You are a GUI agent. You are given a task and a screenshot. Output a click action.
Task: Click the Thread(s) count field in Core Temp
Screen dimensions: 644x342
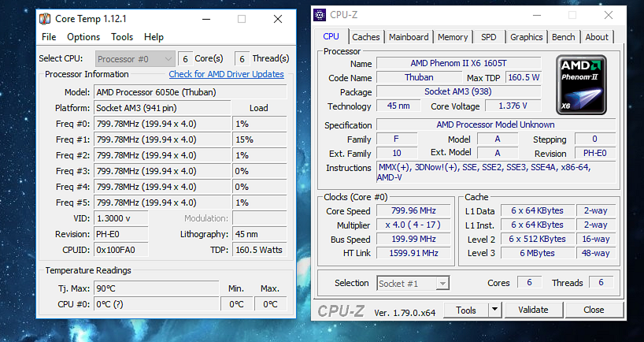(x=242, y=59)
